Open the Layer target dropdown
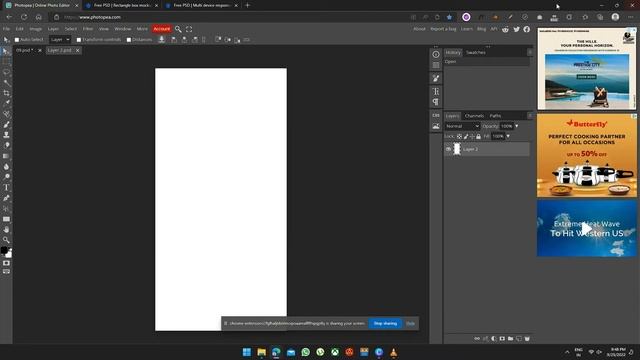Image resolution: width=640 pixels, height=360 pixels. pyautogui.click(x=60, y=40)
